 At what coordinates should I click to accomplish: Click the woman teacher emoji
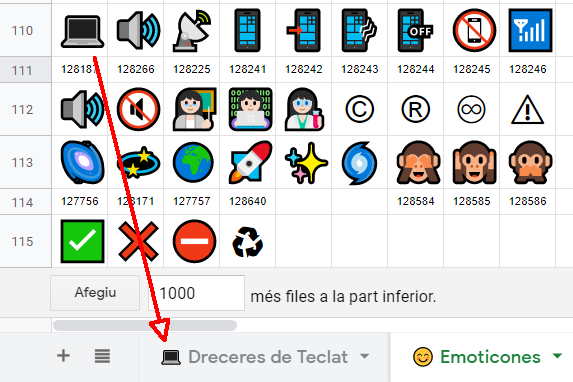[191, 109]
